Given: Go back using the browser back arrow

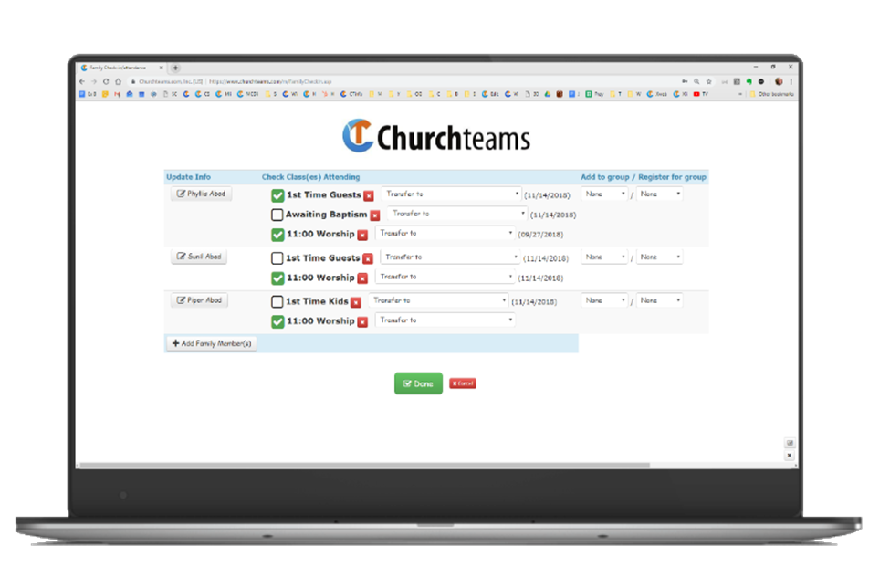Looking at the screenshot, I should click(x=82, y=82).
